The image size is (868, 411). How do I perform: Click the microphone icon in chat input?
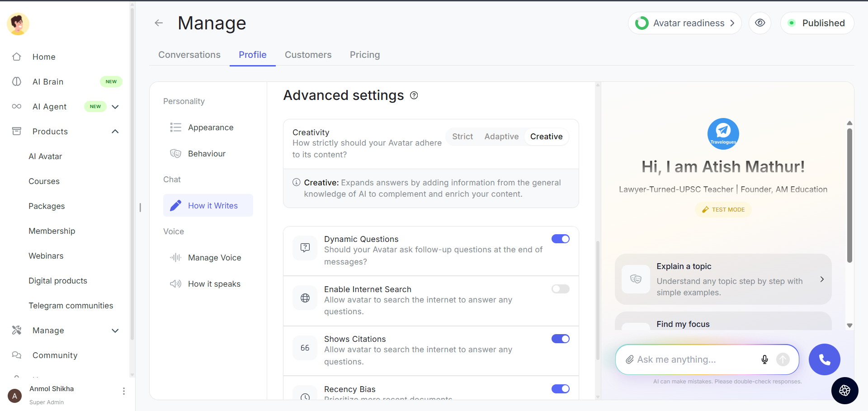pyautogui.click(x=764, y=359)
